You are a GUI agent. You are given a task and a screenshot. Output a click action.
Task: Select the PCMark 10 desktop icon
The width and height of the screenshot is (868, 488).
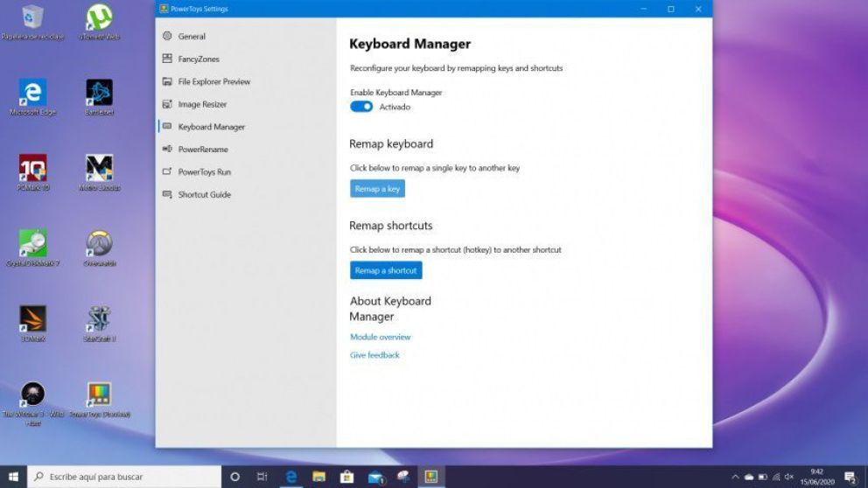pos(32,172)
